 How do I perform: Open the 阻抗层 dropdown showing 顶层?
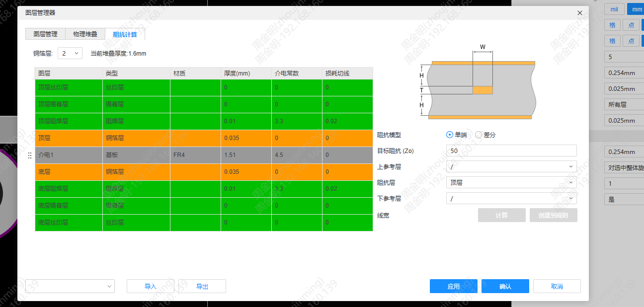[511, 182]
